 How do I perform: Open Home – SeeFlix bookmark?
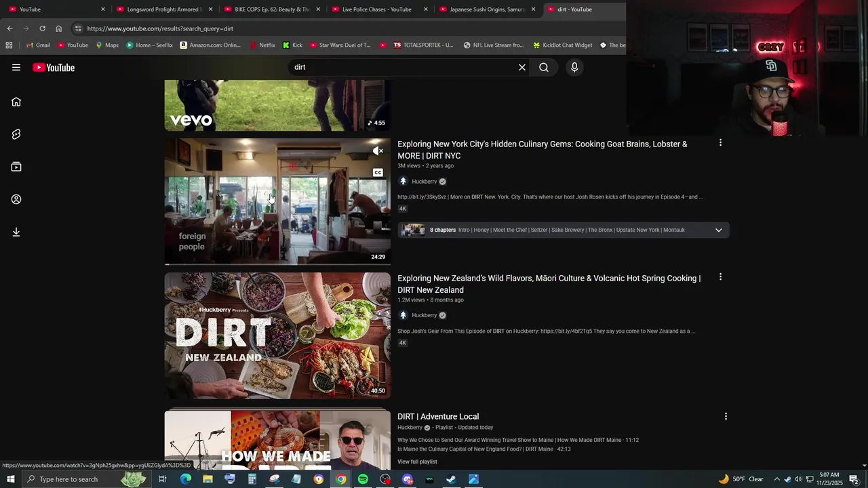[149, 45]
